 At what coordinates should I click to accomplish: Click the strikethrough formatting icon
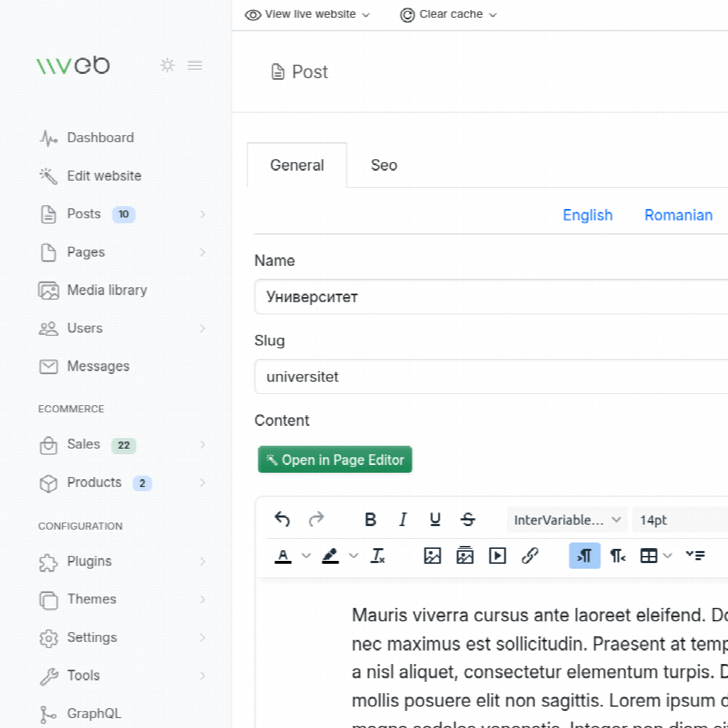point(468,520)
